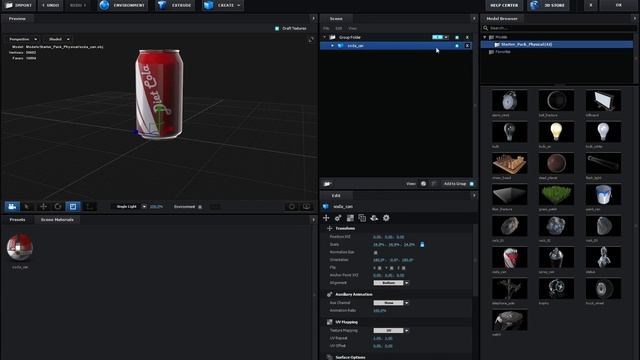This screenshot has width=640, height=360.
Task: Open the Scene panel View menu
Action: point(353,28)
